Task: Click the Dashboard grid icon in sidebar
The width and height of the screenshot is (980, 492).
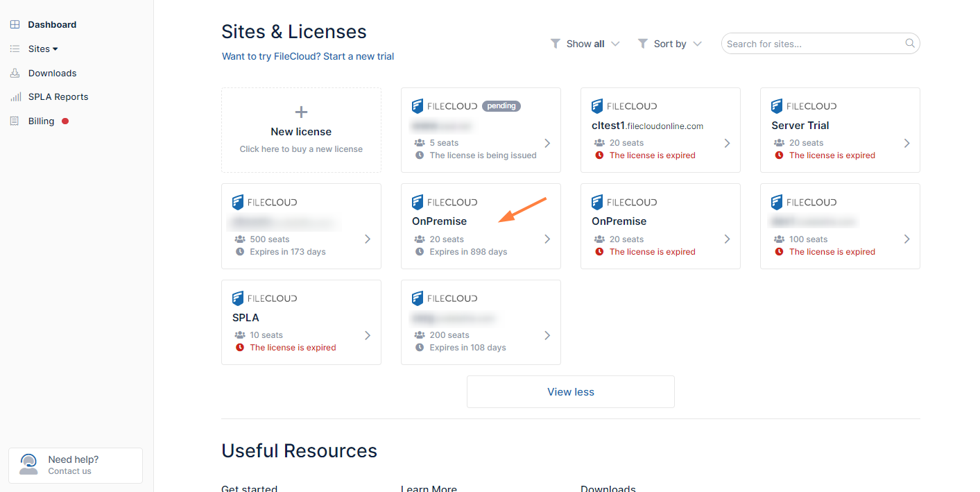Action: click(15, 24)
